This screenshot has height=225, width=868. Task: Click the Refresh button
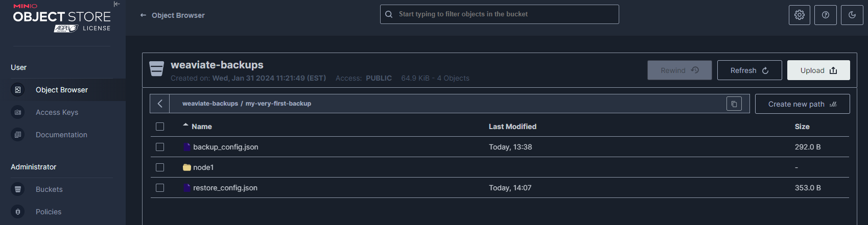click(749, 70)
